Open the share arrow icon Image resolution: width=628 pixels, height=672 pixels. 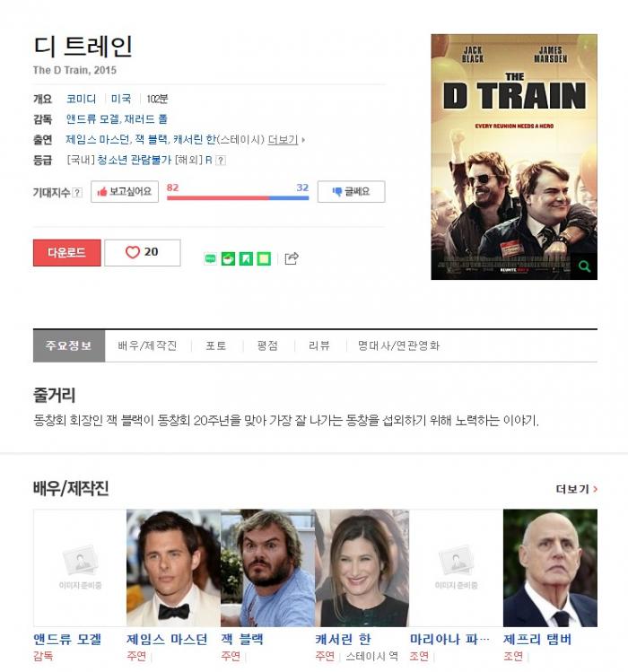tap(292, 258)
